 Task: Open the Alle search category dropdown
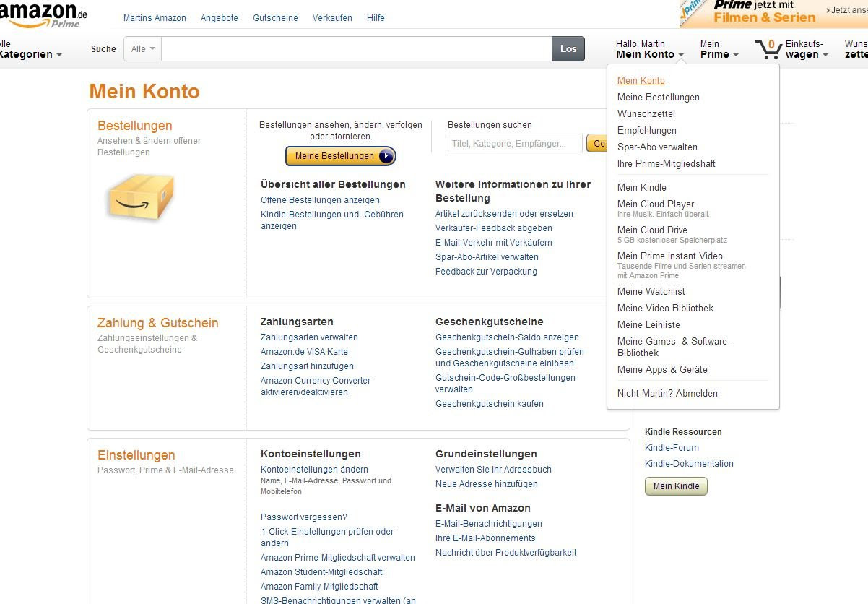click(x=143, y=49)
